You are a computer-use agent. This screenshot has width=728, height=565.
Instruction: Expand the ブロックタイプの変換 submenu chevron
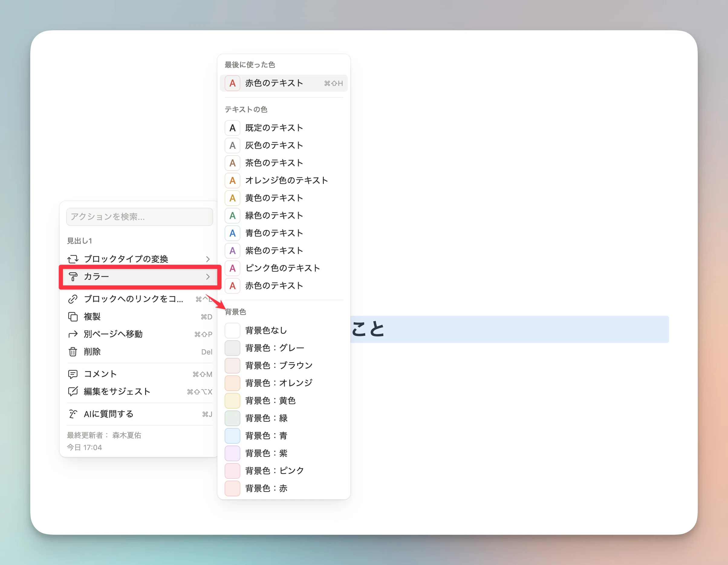(208, 259)
